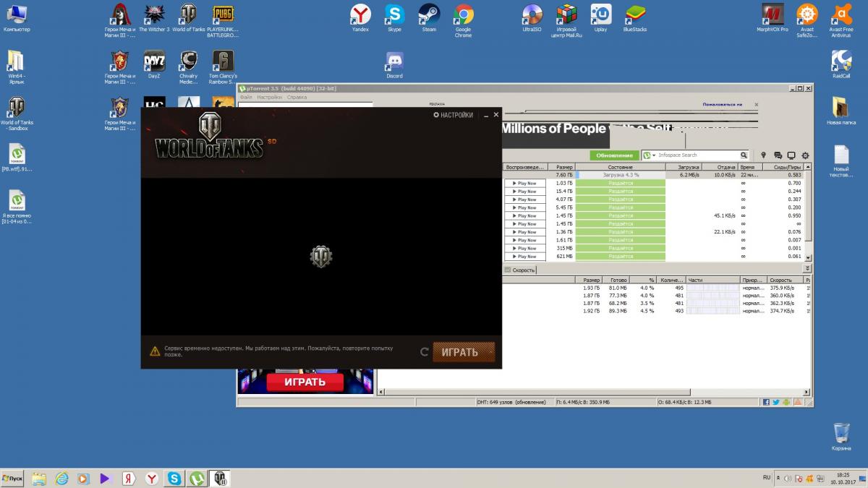This screenshot has width=868, height=488.
Task: Toggle the detail pane double-chevron expander
Action: click(807, 269)
